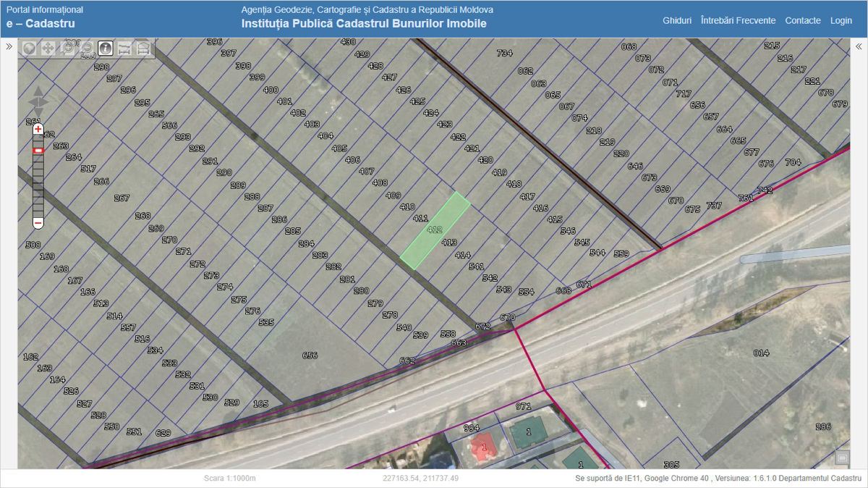Click the globe full-extent map tool

[29, 49]
